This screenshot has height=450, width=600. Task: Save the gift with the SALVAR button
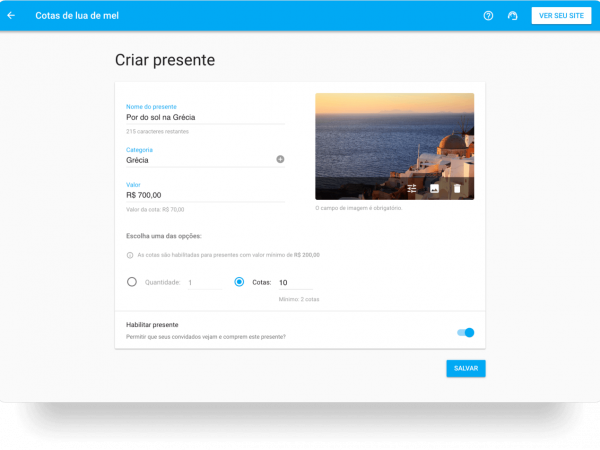[x=466, y=368]
